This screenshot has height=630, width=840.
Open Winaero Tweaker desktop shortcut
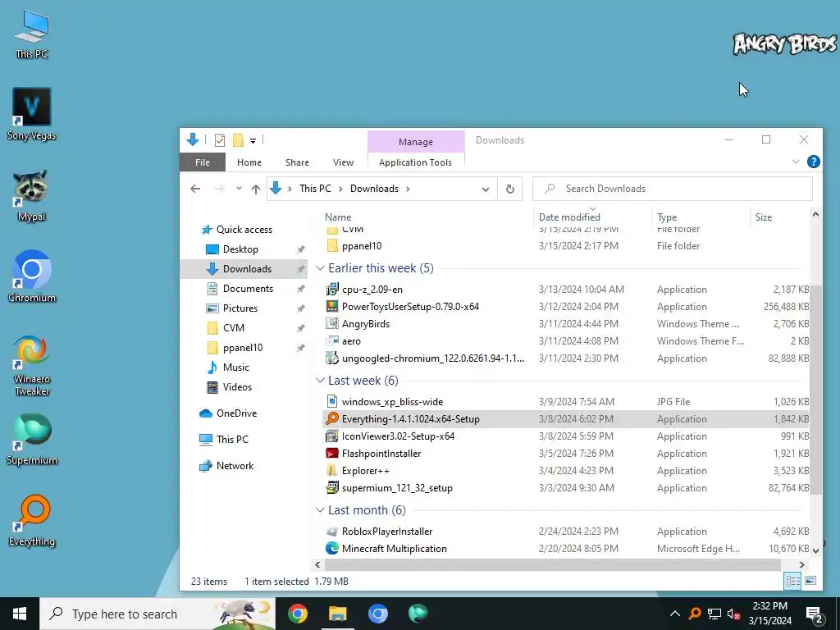tap(32, 365)
